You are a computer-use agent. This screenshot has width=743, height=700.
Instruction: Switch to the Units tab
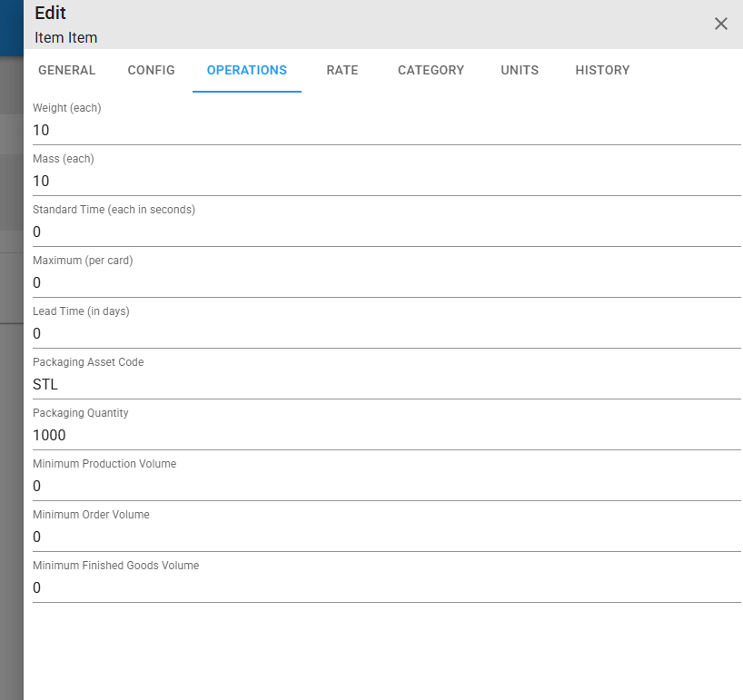pyautogui.click(x=520, y=70)
